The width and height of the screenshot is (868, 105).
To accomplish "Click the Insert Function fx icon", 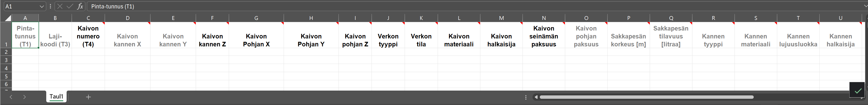I will 80,6.
